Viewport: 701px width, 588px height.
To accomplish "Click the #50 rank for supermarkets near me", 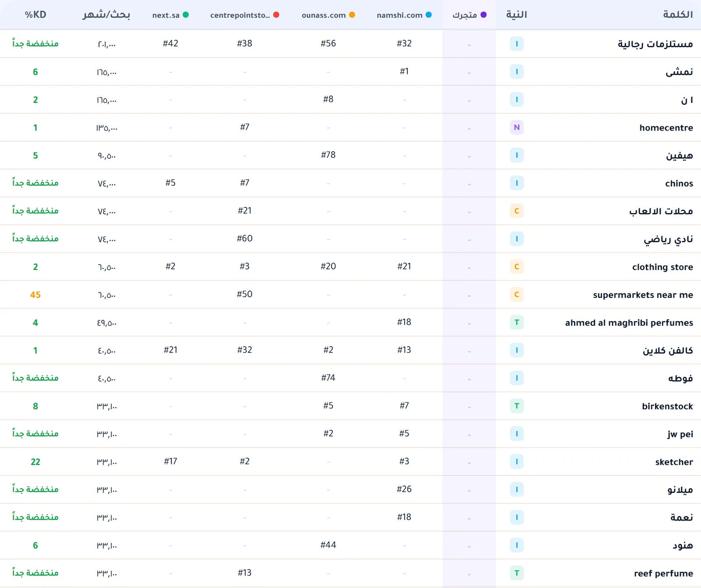I will [244, 294].
